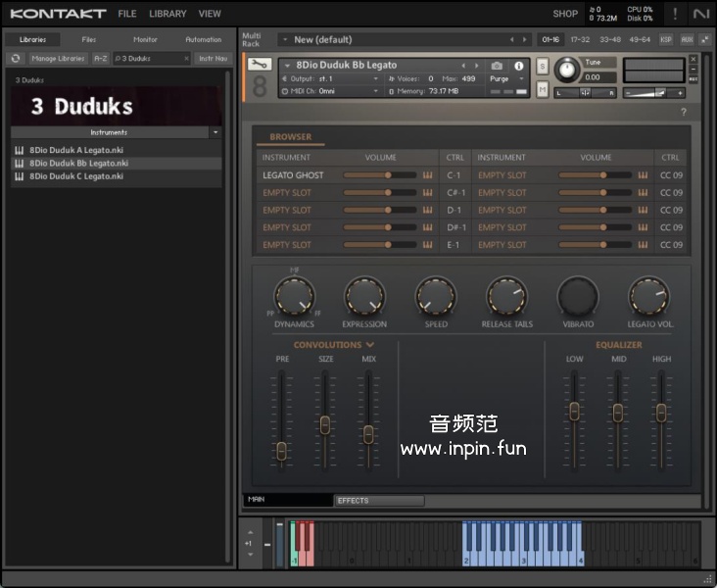Click the camera snapshot icon
717x588 pixels.
click(497, 66)
